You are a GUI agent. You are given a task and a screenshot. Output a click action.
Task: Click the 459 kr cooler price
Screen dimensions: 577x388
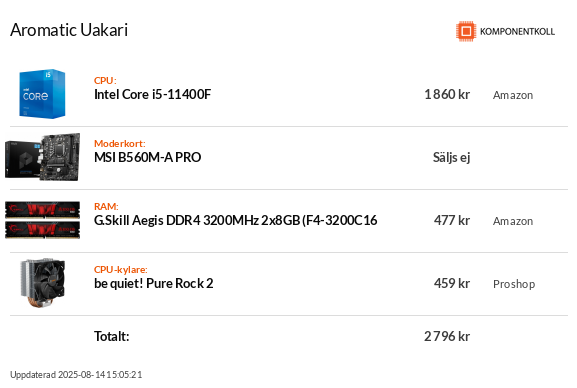tap(452, 283)
